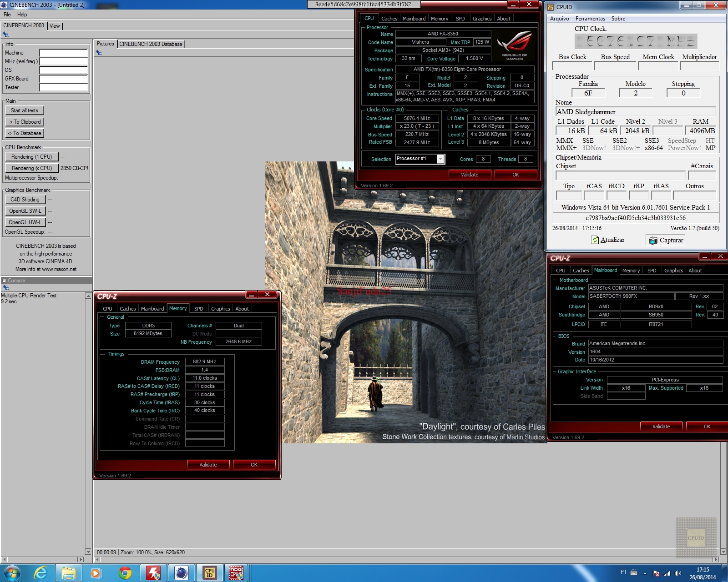Screen dimensions: 728x582
Task: Open CPU tab in Mainboard CPU-Z window
Action: (x=561, y=271)
